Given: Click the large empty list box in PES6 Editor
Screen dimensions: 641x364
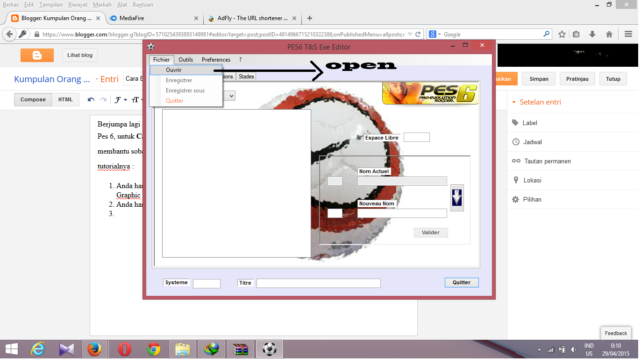Looking at the screenshot, I should [x=236, y=183].
